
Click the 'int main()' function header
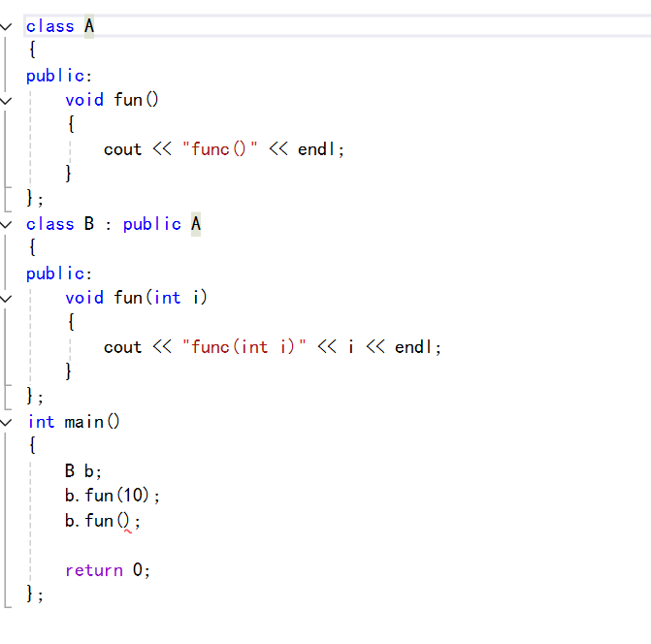tap(74, 422)
